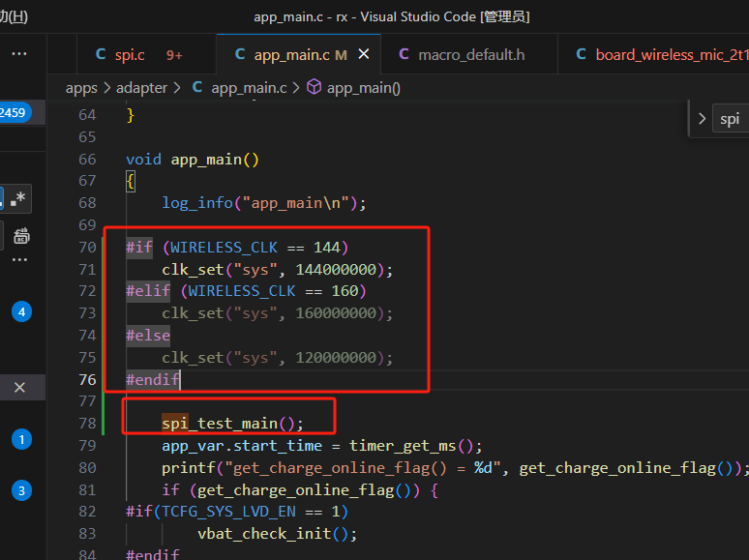Click vbat_check_init() call on line 83
This screenshot has width=749, height=560.
pos(277,533)
